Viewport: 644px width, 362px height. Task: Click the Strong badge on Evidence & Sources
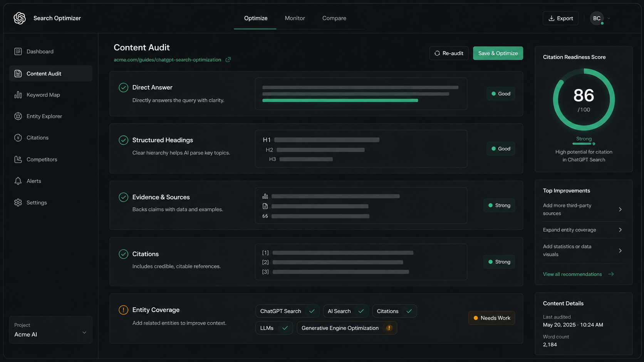[x=499, y=205]
